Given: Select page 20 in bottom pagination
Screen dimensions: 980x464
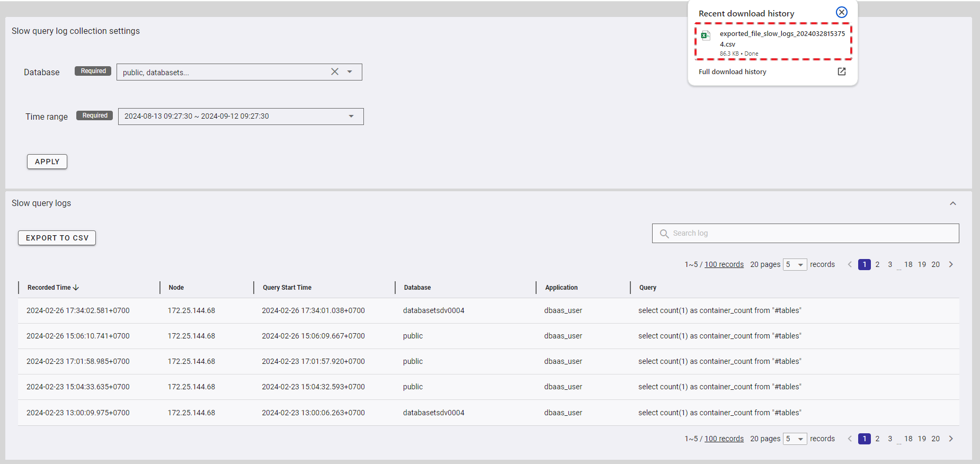Looking at the screenshot, I should coord(936,439).
